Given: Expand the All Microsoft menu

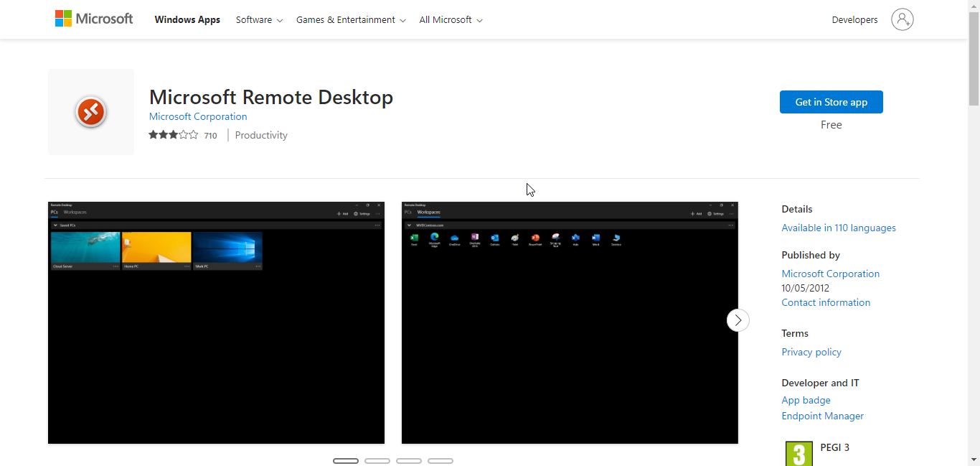Looking at the screenshot, I should pyautogui.click(x=451, y=19).
